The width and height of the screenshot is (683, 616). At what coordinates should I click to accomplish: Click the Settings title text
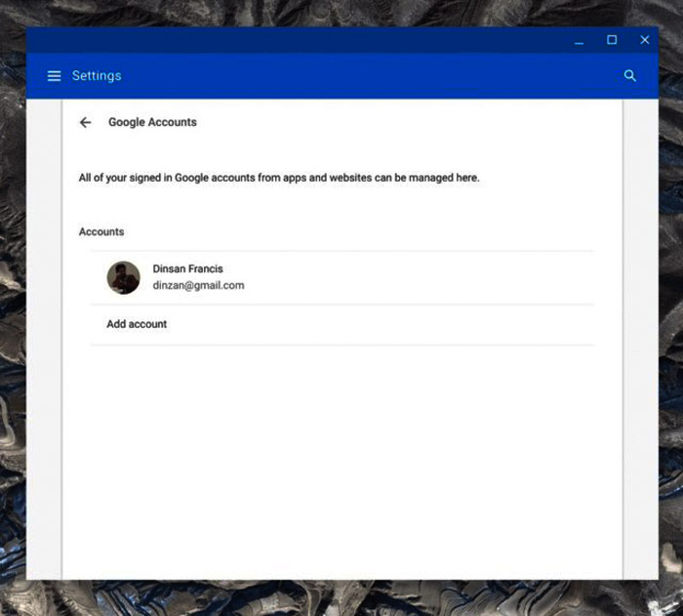click(97, 76)
